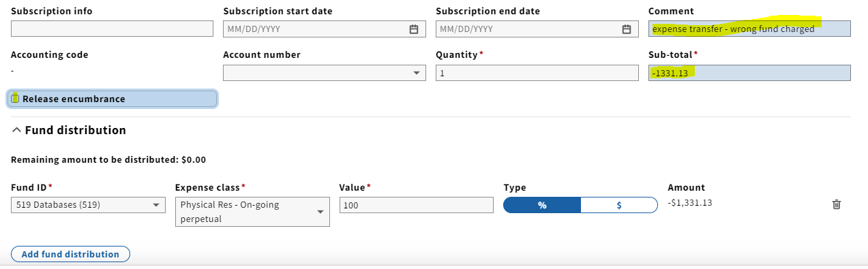Collapse the Fund distribution section
The height and width of the screenshot is (269, 868).
tap(16, 130)
